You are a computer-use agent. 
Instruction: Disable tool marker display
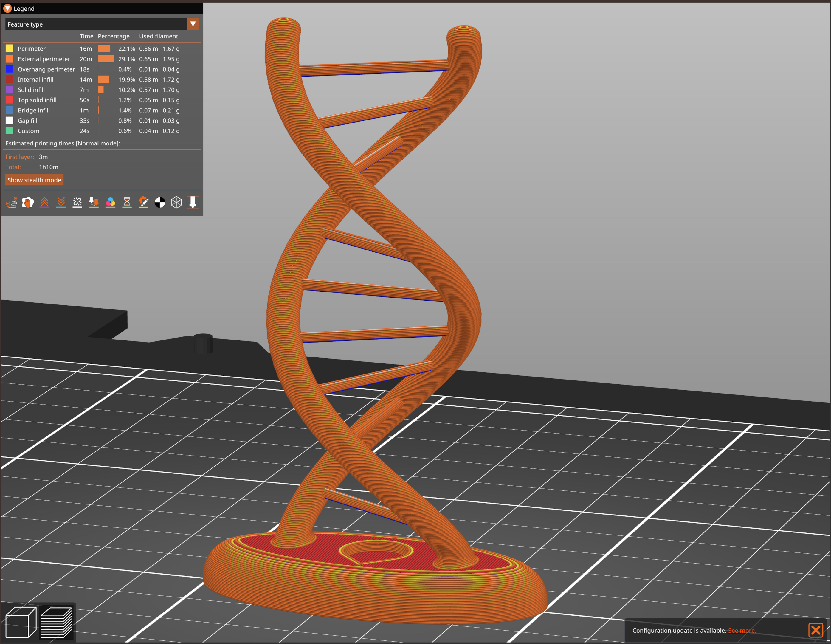tap(193, 202)
